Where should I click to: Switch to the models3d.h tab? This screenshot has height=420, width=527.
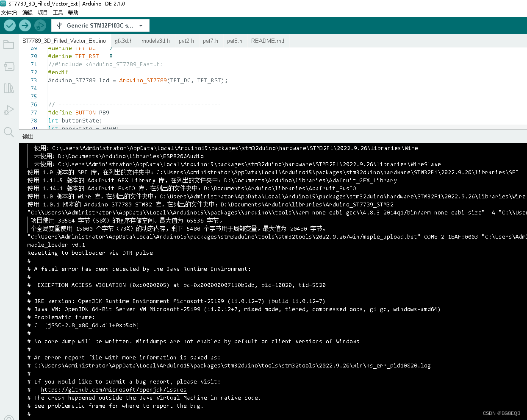[x=155, y=41]
